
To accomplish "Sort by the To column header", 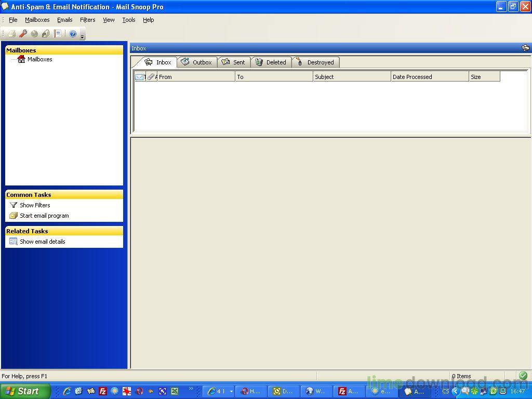I will (x=274, y=77).
